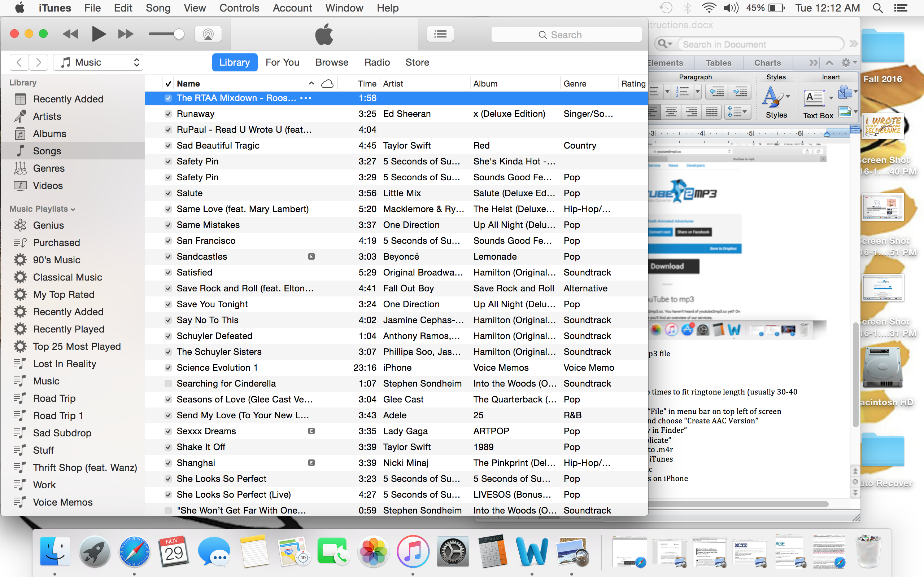This screenshot has height=577, width=924.
Task: Open the Controls menu
Action: point(239,8)
